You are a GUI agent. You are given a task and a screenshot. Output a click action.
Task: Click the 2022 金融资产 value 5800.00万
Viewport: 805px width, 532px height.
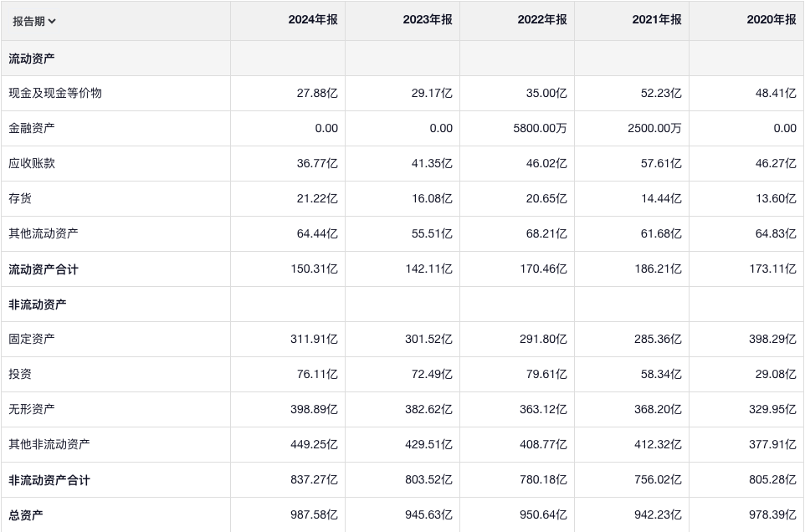click(x=538, y=129)
